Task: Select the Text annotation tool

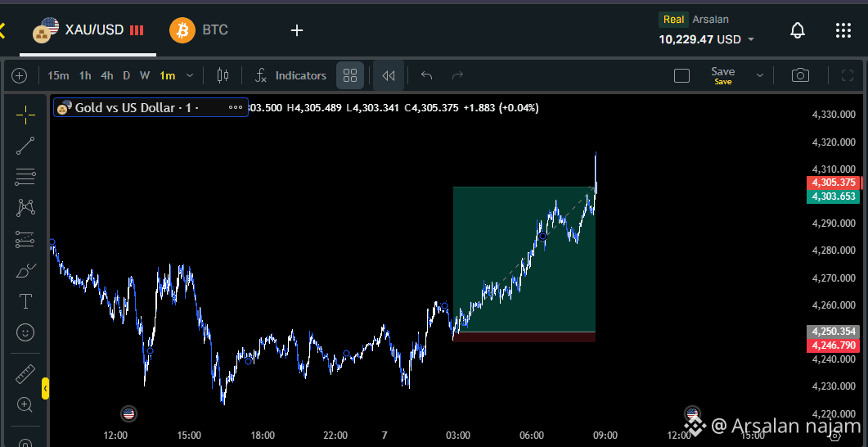Action: (25, 302)
